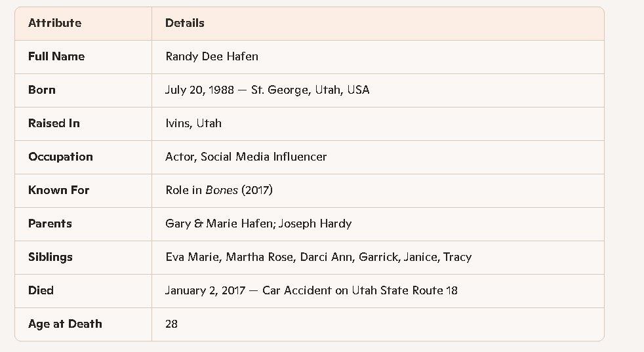Click the name Randy Dee Hafen
The width and height of the screenshot is (644, 352).
click(212, 56)
